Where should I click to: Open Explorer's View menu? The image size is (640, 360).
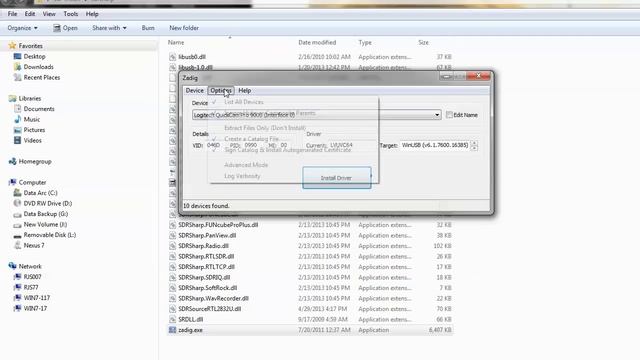(49, 14)
